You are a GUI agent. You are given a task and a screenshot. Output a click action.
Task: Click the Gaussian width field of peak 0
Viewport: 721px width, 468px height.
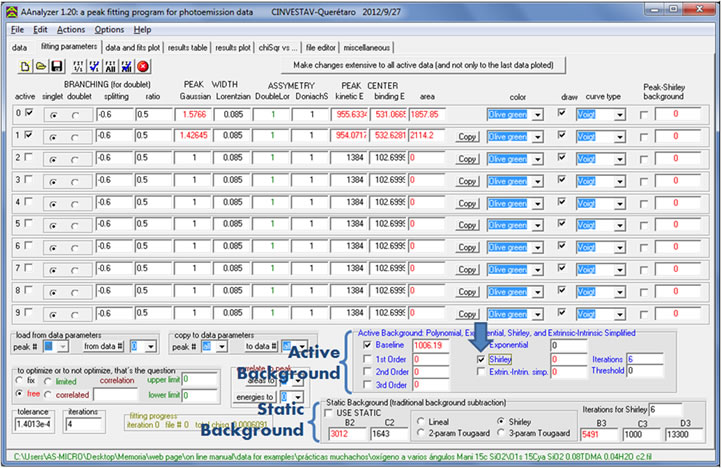(195, 114)
